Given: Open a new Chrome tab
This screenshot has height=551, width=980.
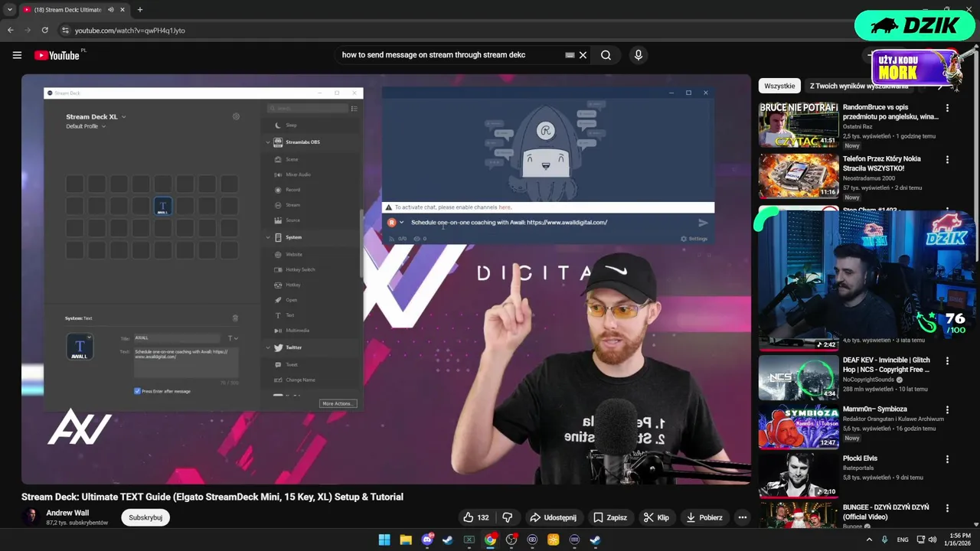Looking at the screenshot, I should (x=140, y=10).
